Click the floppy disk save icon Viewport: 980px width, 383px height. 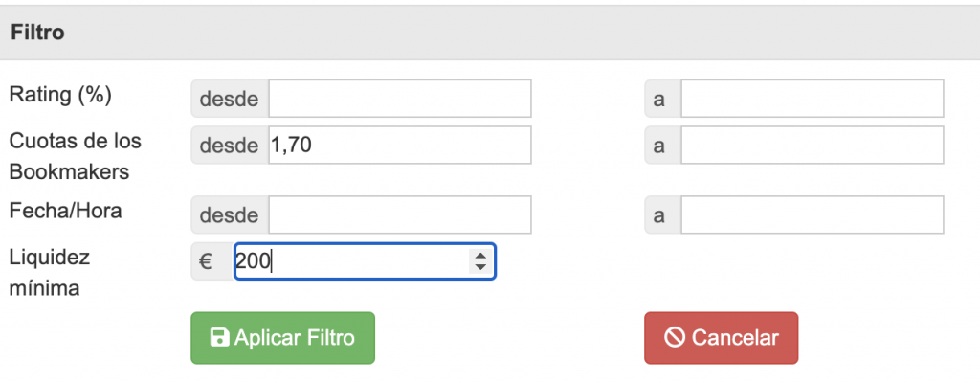(x=219, y=338)
